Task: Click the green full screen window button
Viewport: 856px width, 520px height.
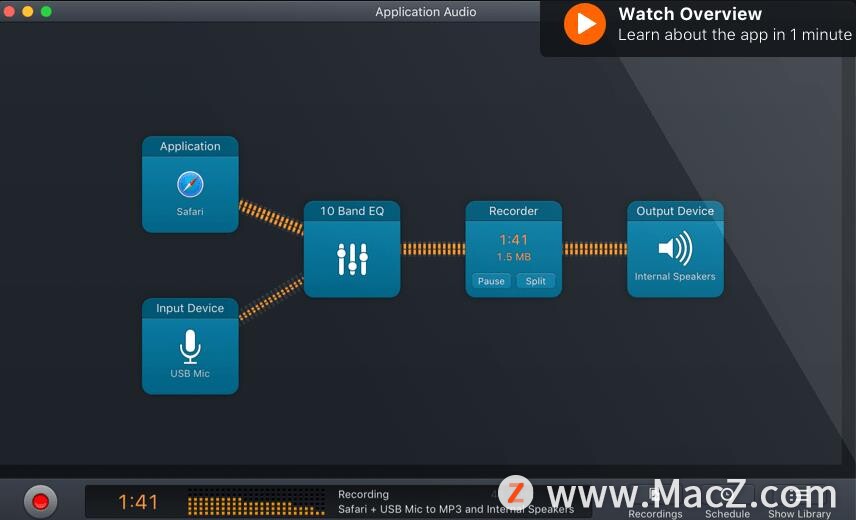Action: [46, 11]
